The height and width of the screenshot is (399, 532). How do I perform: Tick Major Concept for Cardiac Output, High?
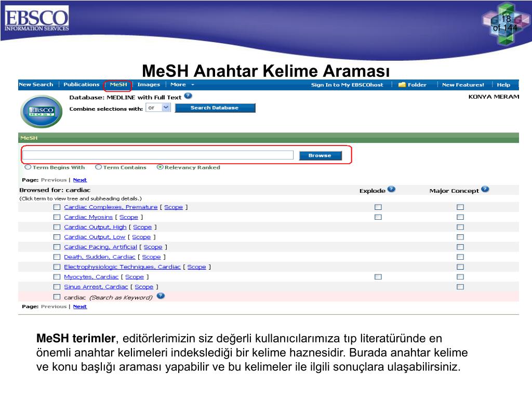click(460, 227)
